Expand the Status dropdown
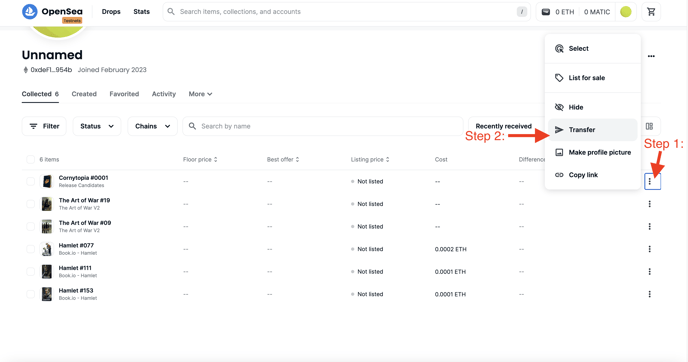 pos(97,126)
